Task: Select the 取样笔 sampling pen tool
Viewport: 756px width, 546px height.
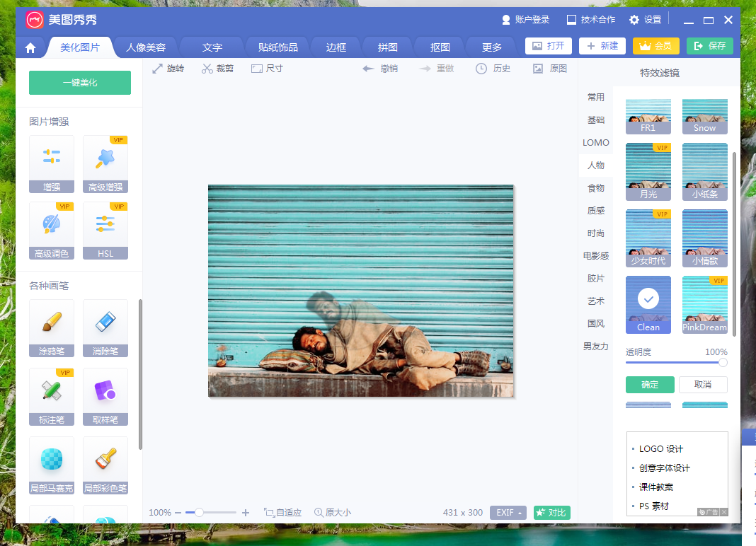Action: pos(105,397)
